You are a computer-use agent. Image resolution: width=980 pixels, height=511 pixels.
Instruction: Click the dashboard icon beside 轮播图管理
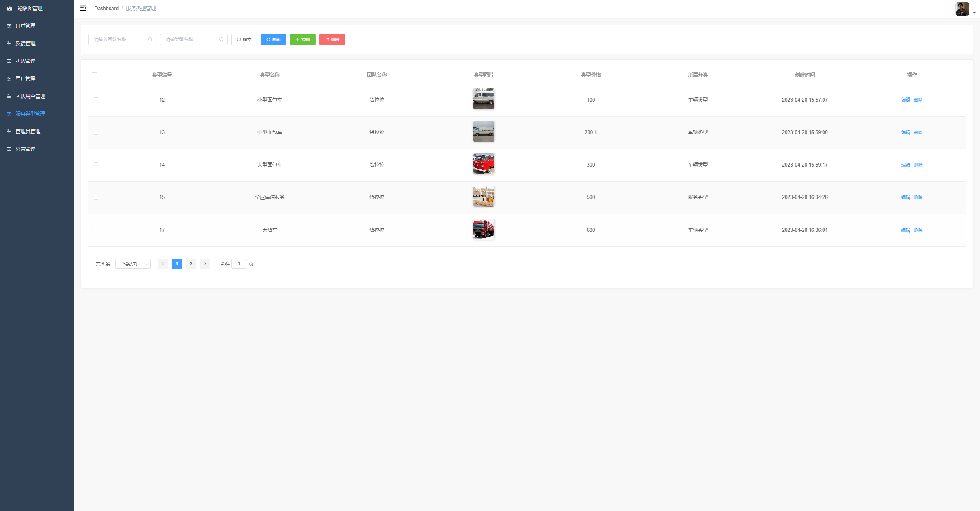[x=10, y=8]
